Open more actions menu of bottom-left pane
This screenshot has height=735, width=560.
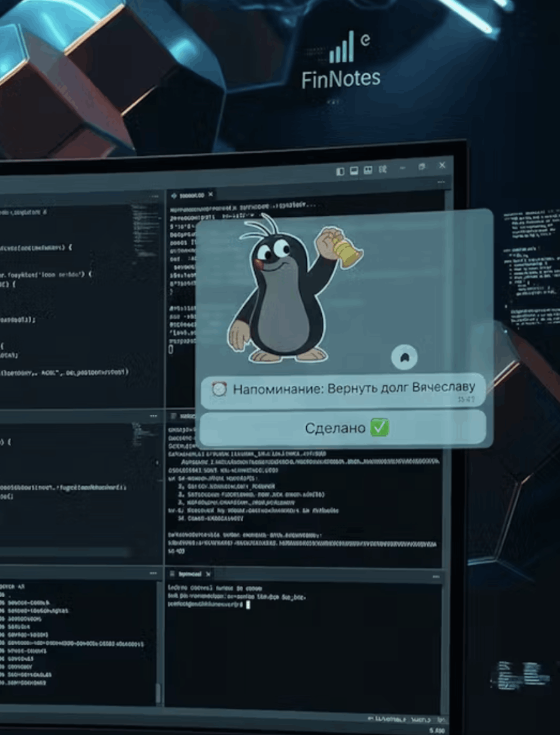click(x=153, y=573)
